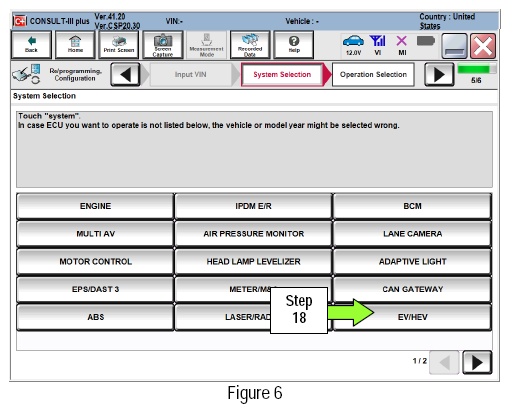Select the CAN GATEWAY system
Image resolution: width=510 pixels, height=413 pixels.
pyautogui.click(x=413, y=289)
